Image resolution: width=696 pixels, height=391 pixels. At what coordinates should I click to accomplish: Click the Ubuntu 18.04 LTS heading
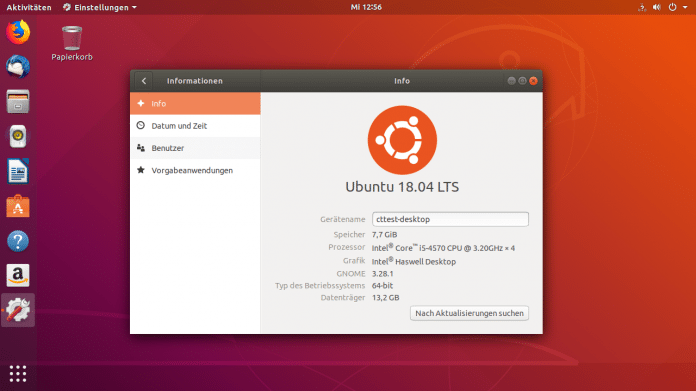pyautogui.click(x=402, y=187)
